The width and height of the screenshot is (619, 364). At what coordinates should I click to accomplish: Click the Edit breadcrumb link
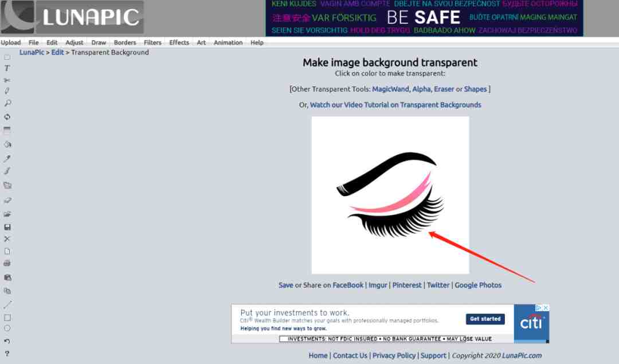tap(57, 53)
